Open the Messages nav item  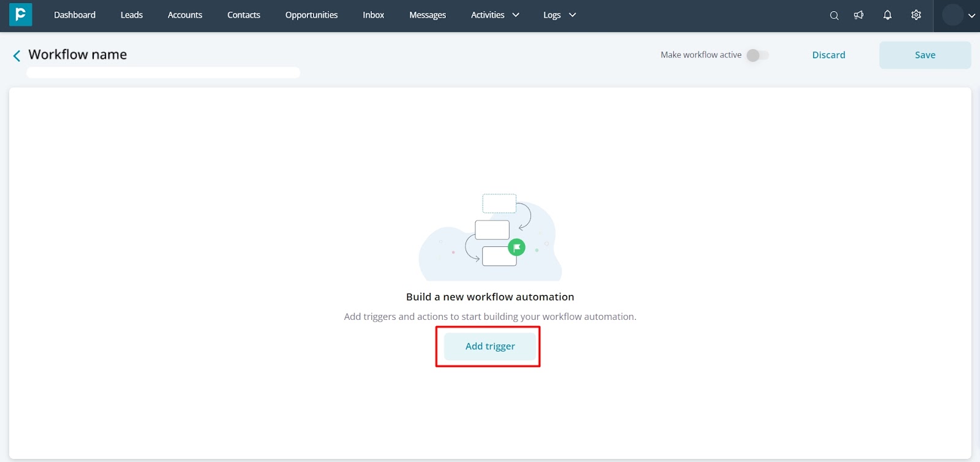point(428,15)
